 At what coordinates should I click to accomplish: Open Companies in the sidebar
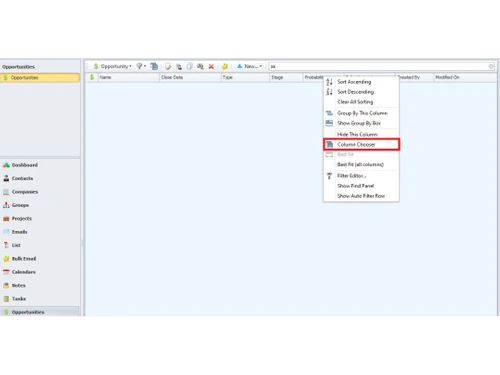click(40, 192)
